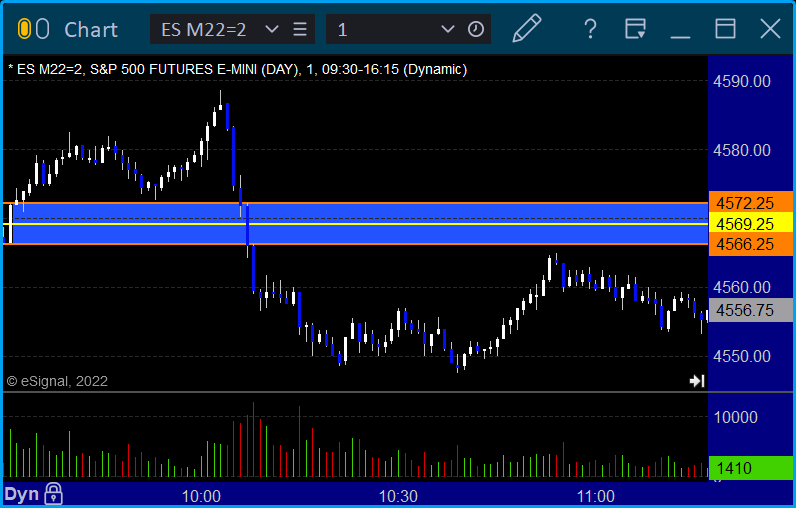Toggle the Dyn lock icon
The height and width of the screenshot is (508, 796).
[x=54, y=494]
